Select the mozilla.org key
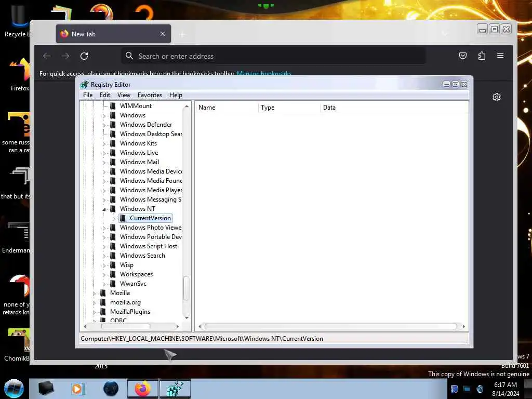532x399 pixels. (x=125, y=302)
